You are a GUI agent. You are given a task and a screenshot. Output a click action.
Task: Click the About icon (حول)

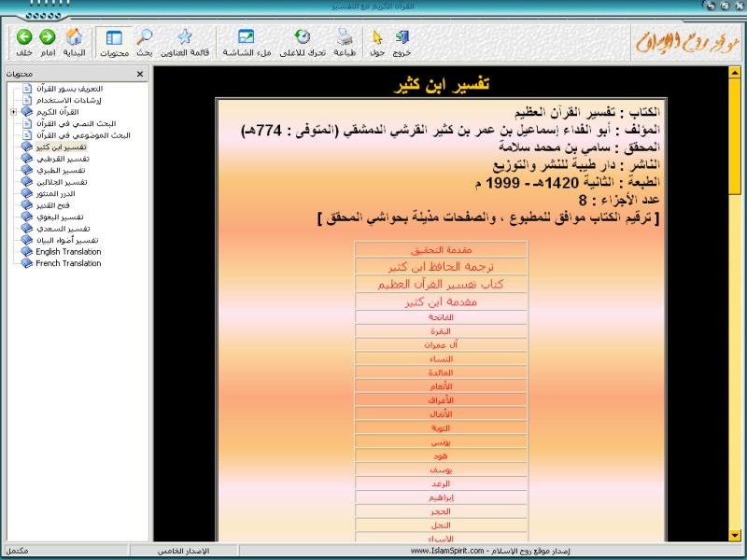377,37
